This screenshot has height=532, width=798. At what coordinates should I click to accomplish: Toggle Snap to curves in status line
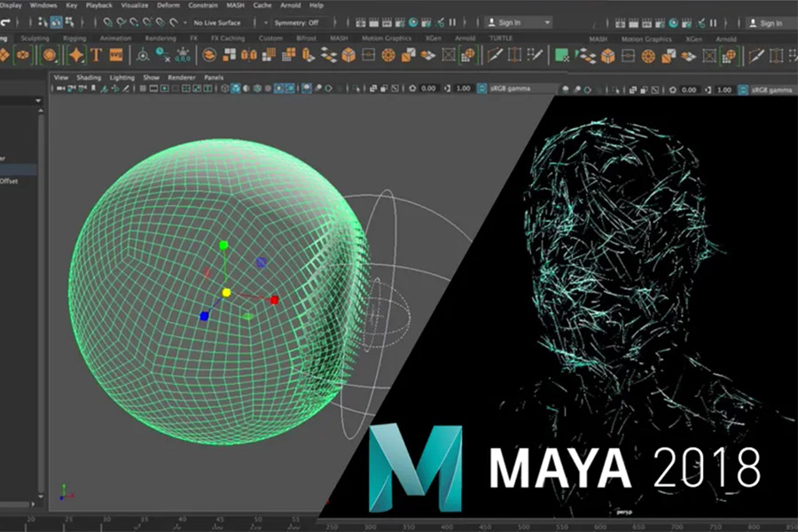(x=121, y=22)
